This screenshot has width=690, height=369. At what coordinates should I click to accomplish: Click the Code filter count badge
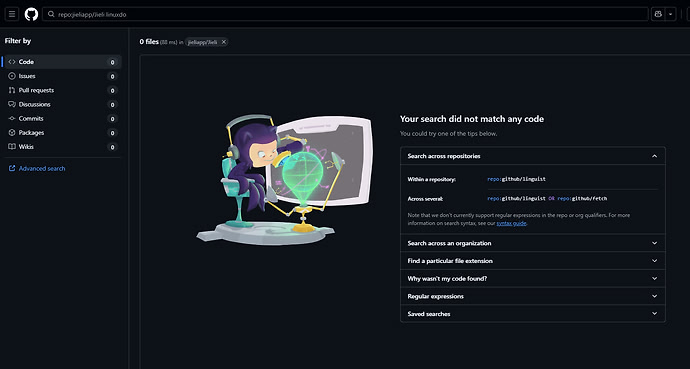point(112,62)
